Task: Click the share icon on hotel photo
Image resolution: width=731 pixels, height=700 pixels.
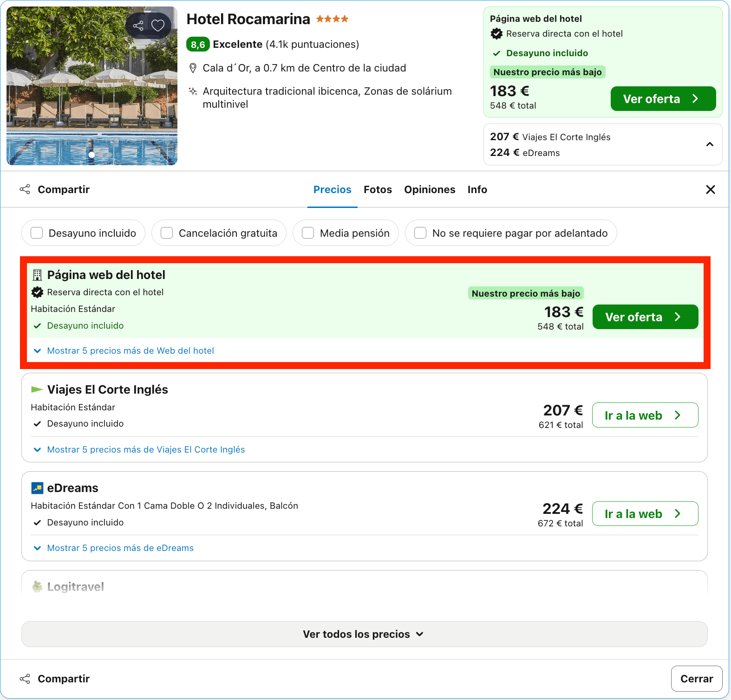Action: coord(138,26)
